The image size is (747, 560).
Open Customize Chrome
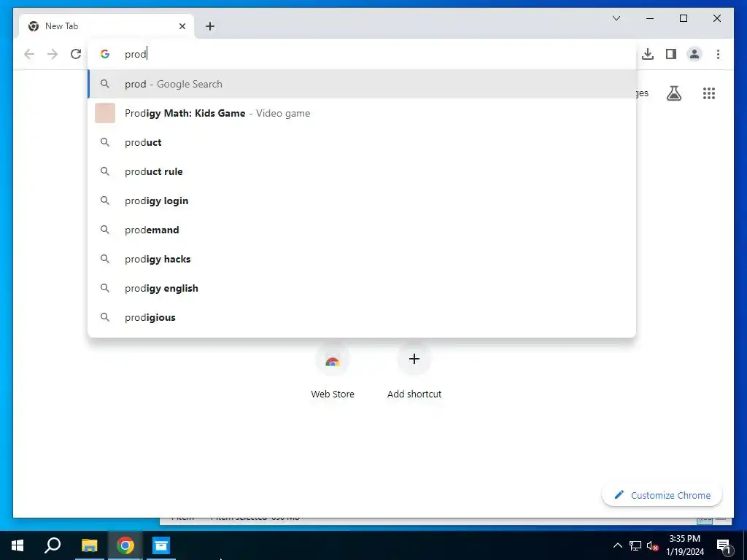[662, 495]
